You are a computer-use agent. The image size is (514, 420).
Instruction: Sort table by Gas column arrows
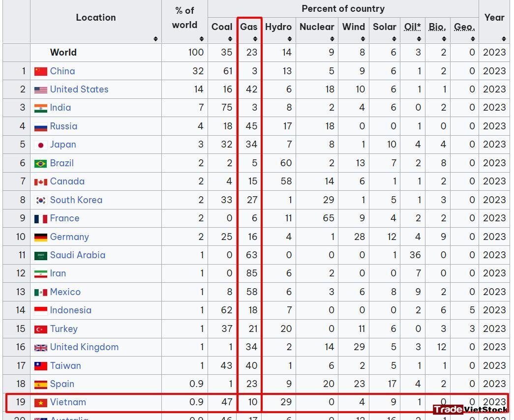pyautogui.click(x=255, y=39)
